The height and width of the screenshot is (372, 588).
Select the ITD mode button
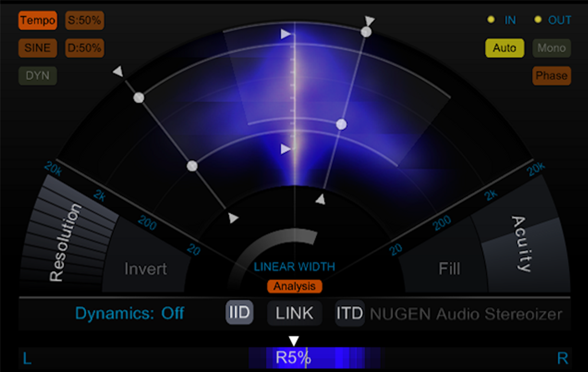pos(350,313)
